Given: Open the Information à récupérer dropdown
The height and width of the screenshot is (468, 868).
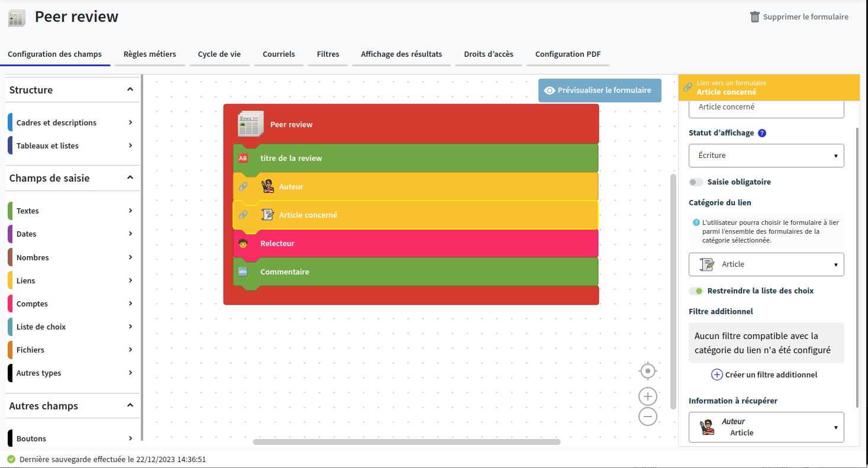Looking at the screenshot, I should [766, 427].
